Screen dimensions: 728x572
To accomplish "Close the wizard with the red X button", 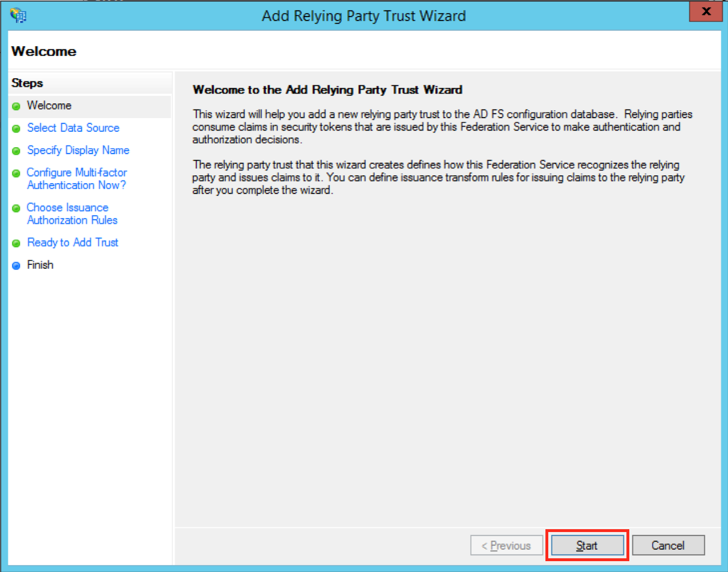I will [706, 12].
